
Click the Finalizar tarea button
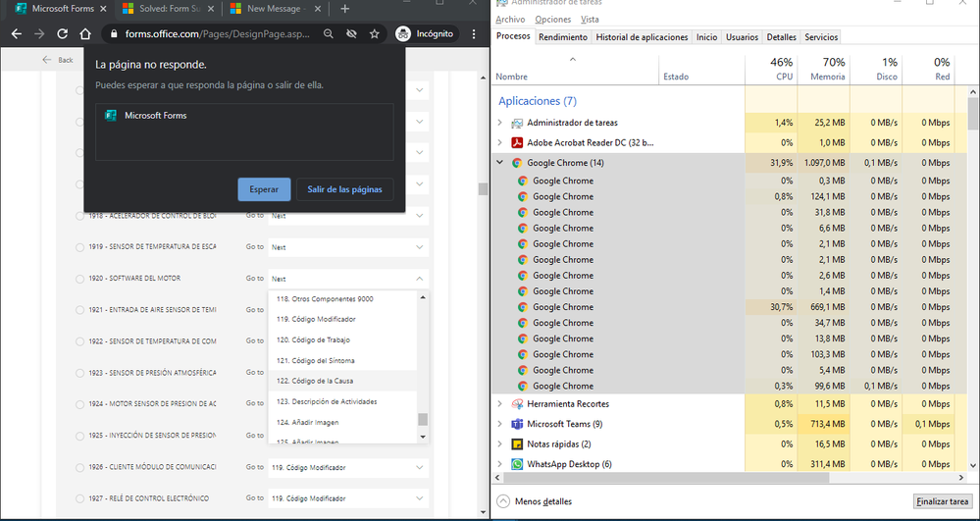[x=943, y=501]
